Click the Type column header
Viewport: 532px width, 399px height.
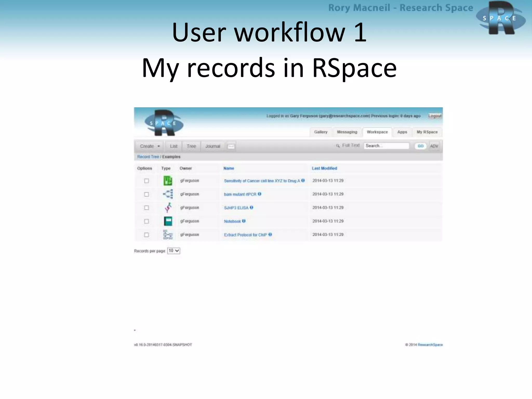[x=166, y=168]
